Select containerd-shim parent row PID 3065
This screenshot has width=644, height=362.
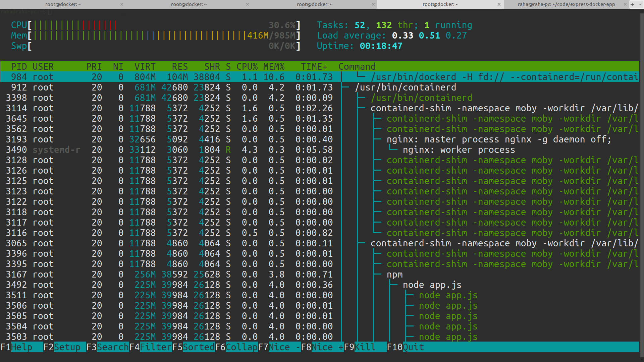click(320, 243)
